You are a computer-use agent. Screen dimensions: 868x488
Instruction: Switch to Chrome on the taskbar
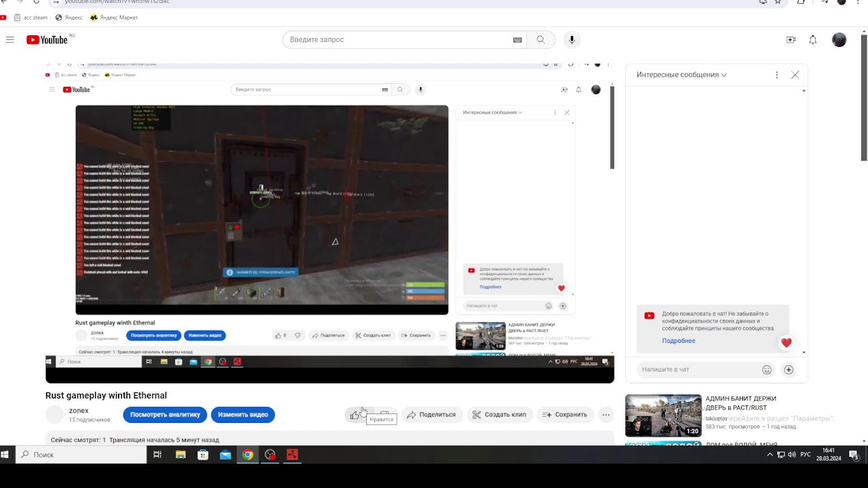(x=248, y=455)
